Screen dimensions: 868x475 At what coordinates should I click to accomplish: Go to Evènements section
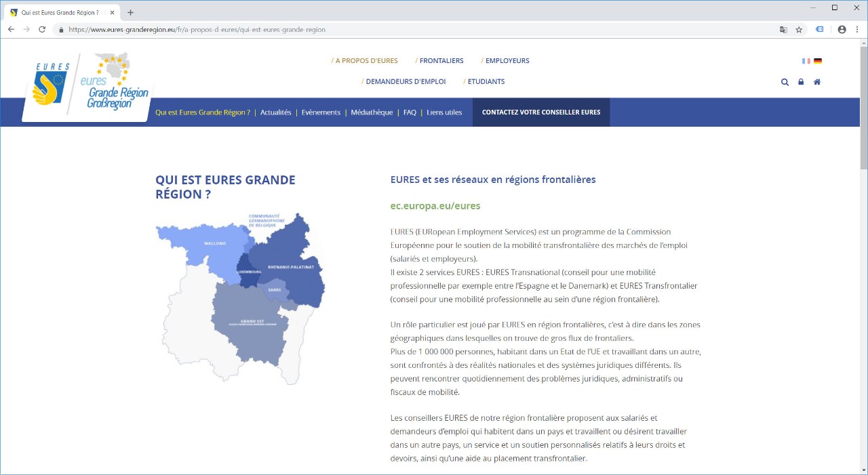pos(321,112)
